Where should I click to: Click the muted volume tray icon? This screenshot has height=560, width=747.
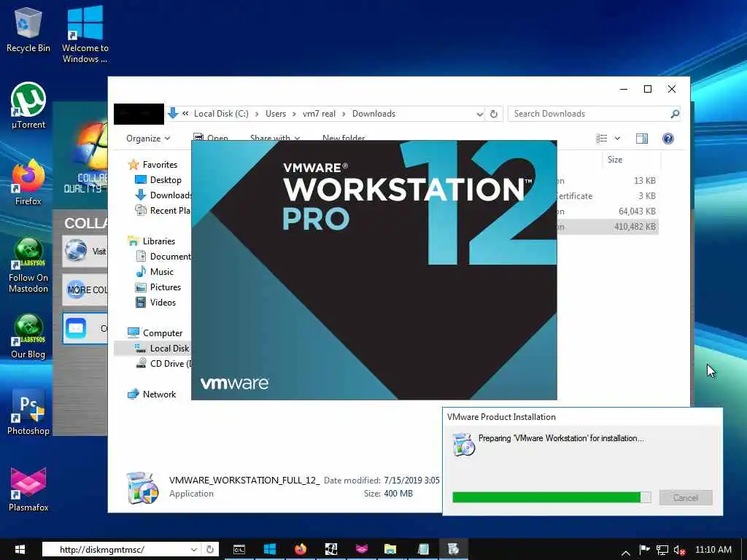click(679, 550)
